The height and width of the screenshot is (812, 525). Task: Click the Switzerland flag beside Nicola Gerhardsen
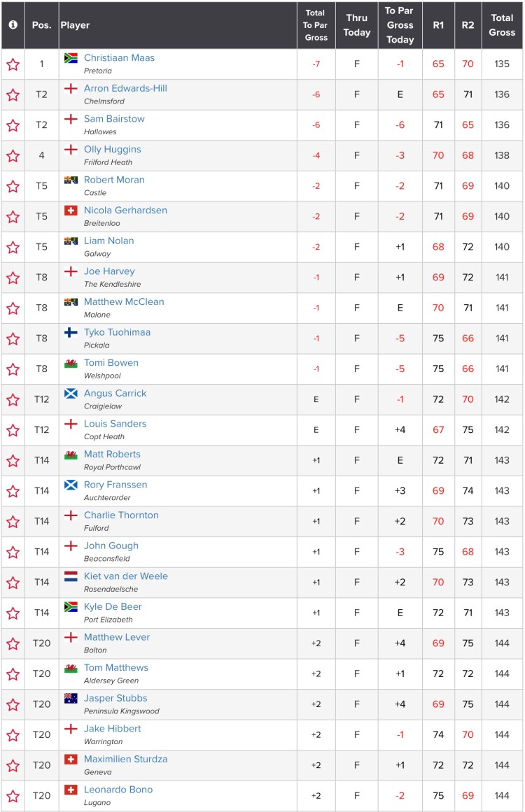coord(71,211)
